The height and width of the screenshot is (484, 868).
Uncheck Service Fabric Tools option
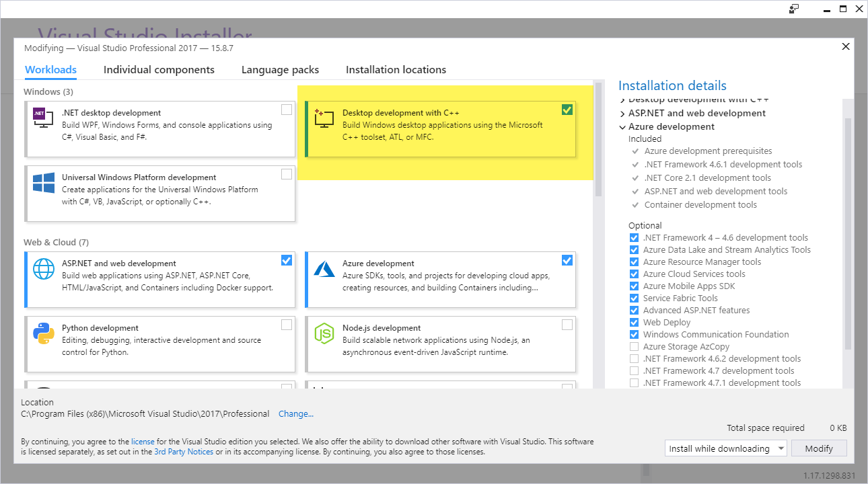pos(634,298)
